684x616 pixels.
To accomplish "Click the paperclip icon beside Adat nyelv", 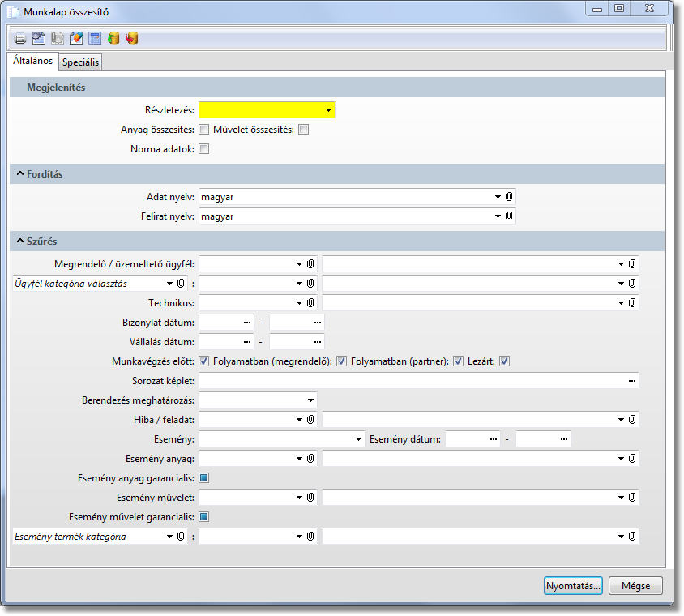I will 509,197.
